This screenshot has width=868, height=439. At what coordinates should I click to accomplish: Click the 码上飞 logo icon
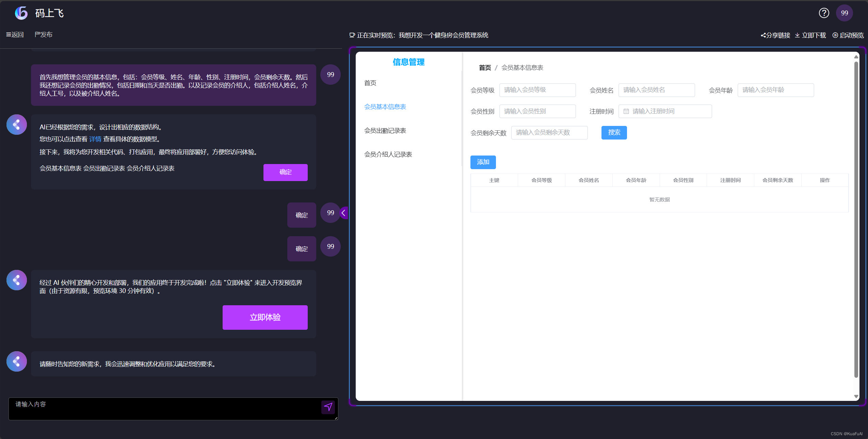click(x=21, y=13)
